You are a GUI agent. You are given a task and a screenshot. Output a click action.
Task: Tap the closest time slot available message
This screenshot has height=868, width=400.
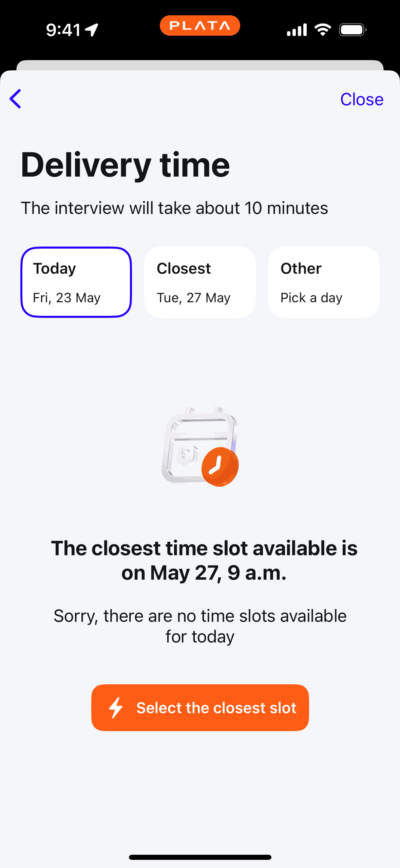click(x=204, y=560)
